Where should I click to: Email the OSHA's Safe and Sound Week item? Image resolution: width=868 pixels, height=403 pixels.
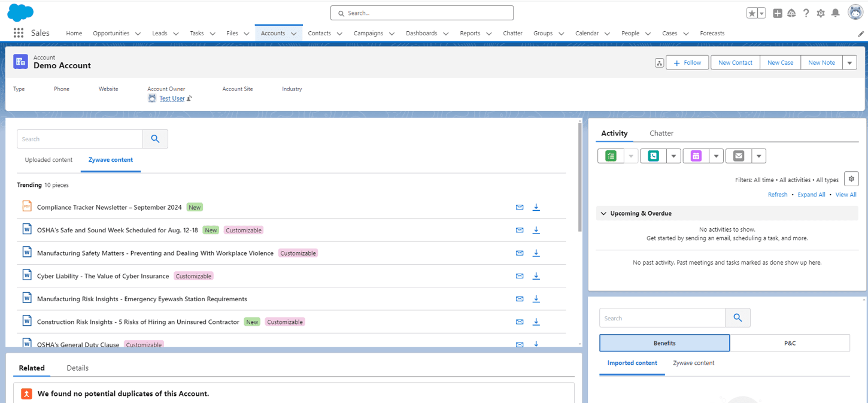pyautogui.click(x=520, y=230)
